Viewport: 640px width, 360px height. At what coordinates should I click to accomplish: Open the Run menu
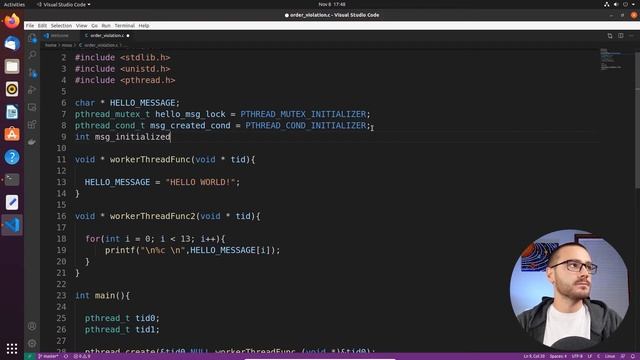tap(106, 25)
